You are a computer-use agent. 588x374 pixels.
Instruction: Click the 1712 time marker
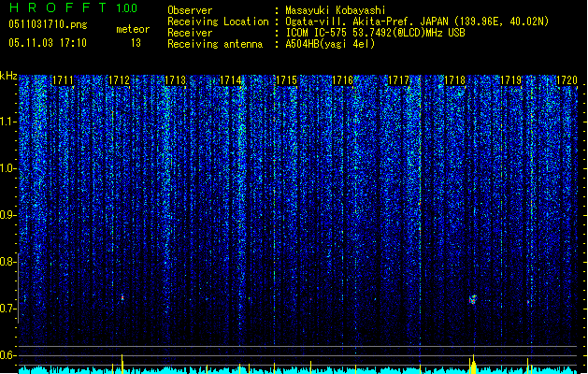coord(119,80)
